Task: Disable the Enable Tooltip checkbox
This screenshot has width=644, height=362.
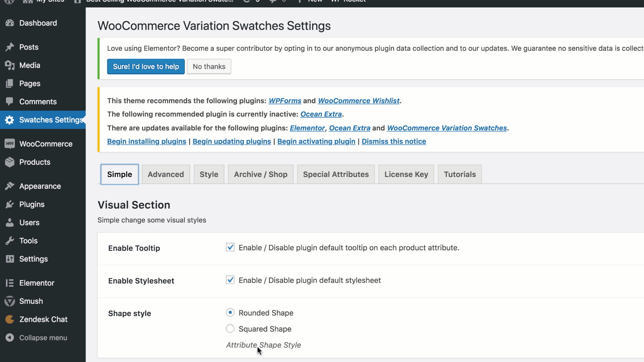Action: click(230, 247)
